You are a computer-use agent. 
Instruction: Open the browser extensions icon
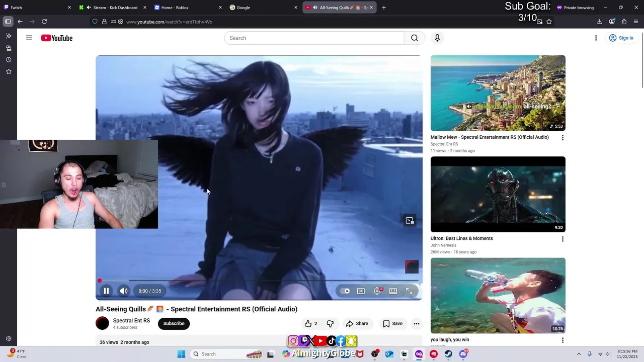624,22
